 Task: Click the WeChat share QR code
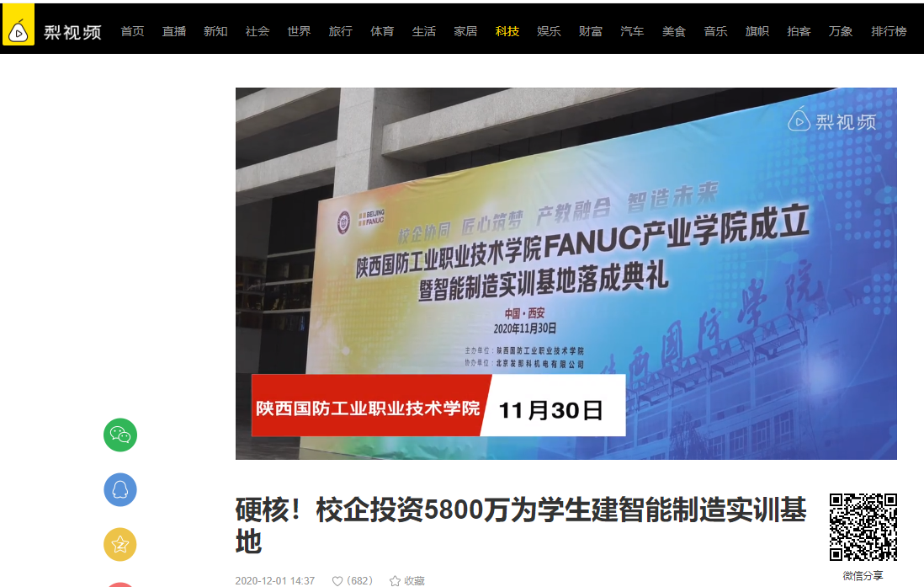[863, 527]
